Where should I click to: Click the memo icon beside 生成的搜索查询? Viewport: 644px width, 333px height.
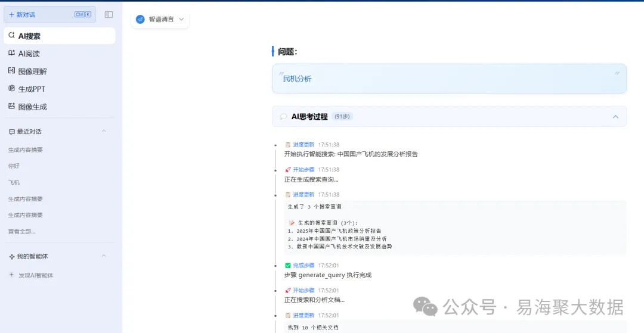(x=292, y=223)
